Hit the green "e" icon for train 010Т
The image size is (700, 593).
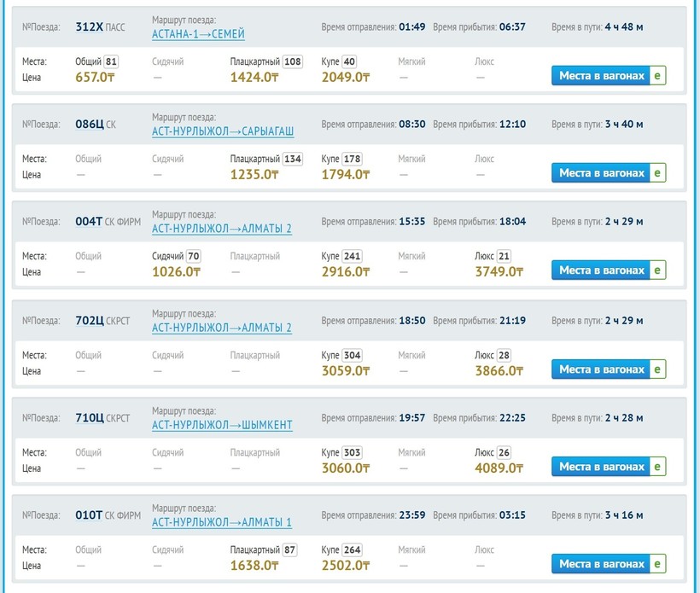pos(657,564)
